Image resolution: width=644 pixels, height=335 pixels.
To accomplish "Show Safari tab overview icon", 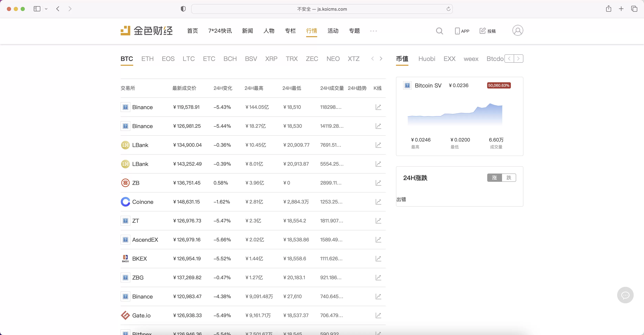I will click(634, 9).
